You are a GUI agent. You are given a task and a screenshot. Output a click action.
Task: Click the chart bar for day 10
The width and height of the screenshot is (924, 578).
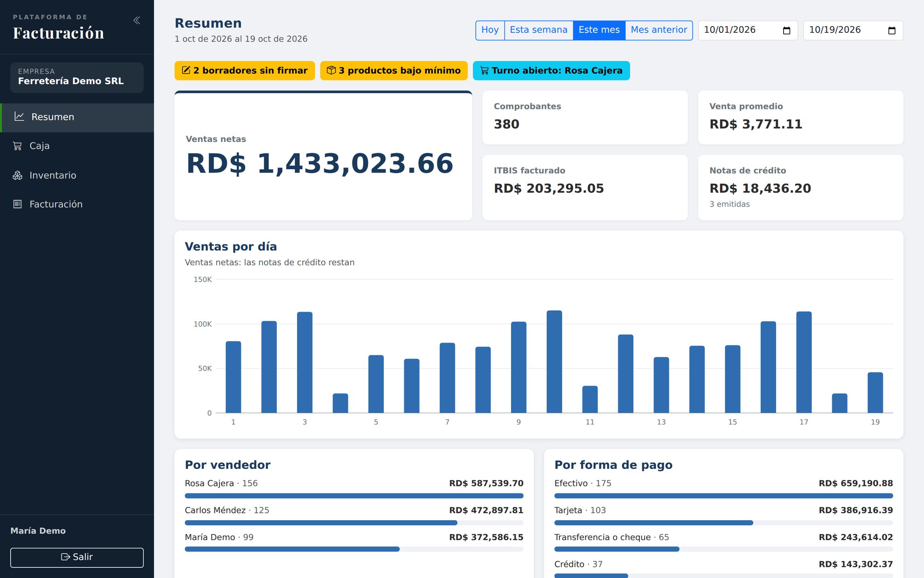(x=554, y=362)
